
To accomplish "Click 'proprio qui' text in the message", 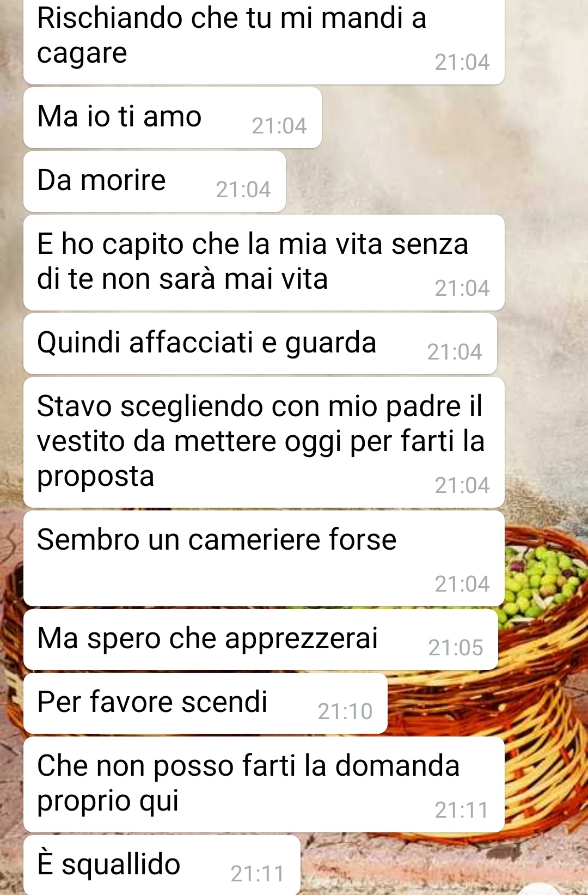I will click(108, 801).
